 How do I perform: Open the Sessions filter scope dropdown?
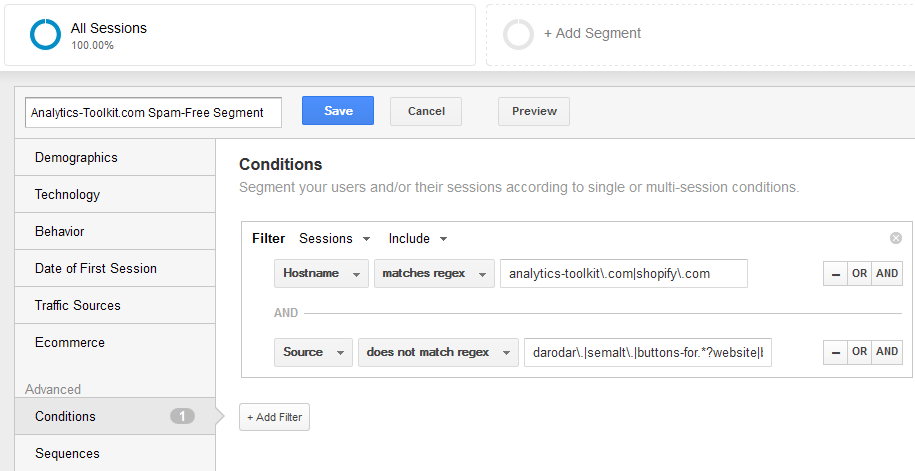(334, 239)
